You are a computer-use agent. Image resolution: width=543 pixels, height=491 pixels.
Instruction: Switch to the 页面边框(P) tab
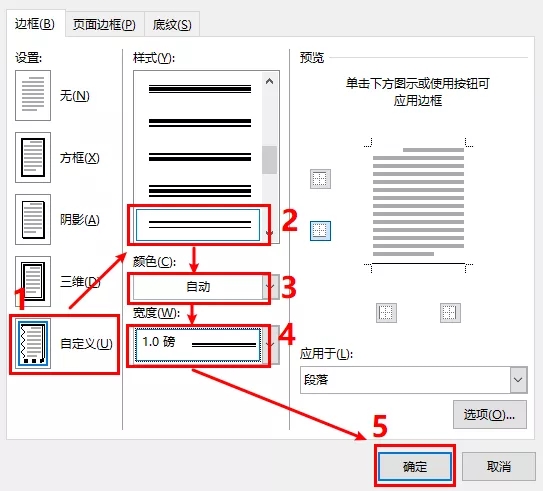tap(104, 25)
